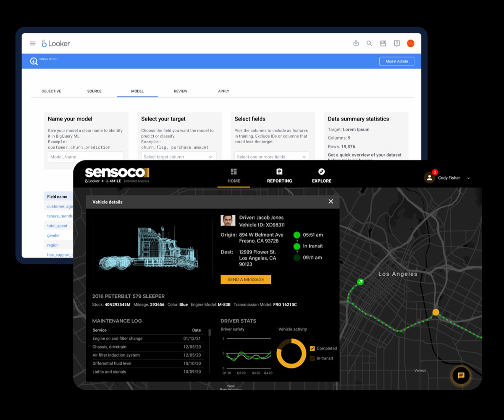Click the Model Admin button
This screenshot has width=504, height=420.
click(397, 61)
